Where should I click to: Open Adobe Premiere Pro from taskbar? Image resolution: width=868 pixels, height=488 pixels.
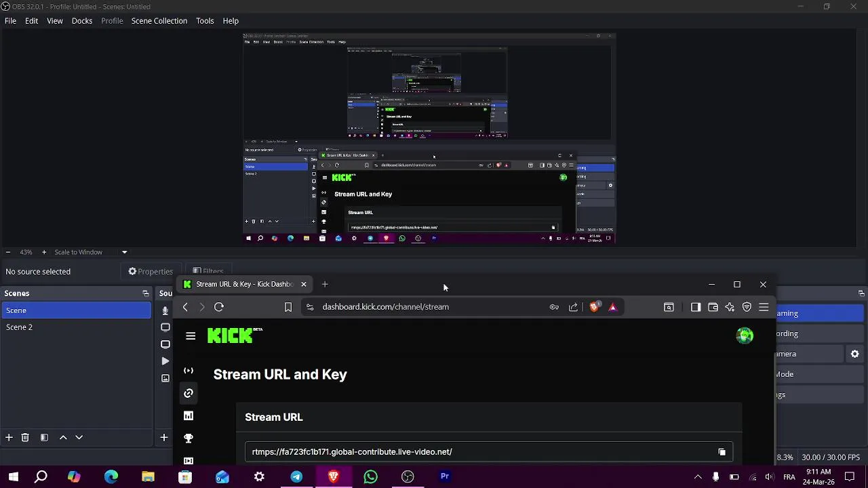[x=445, y=476]
